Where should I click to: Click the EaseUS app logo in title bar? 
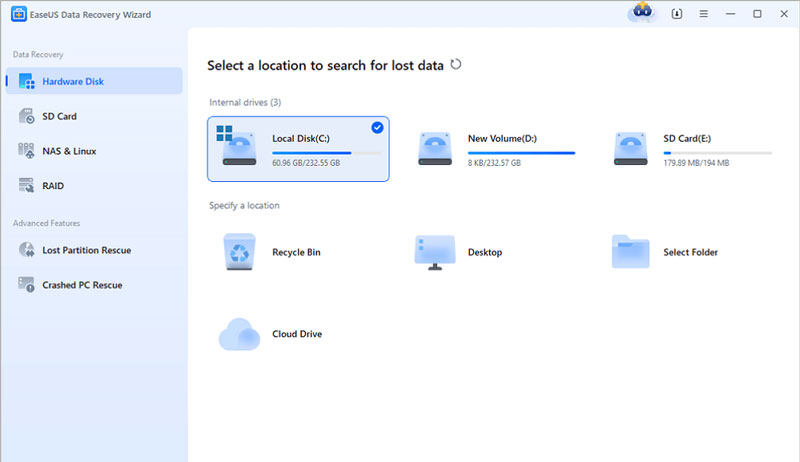point(11,13)
